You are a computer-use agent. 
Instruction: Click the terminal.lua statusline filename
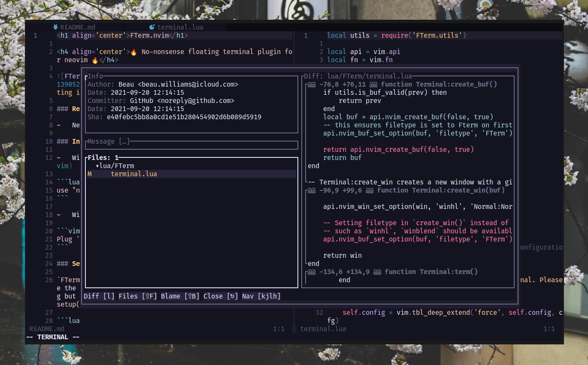pos(323,329)
